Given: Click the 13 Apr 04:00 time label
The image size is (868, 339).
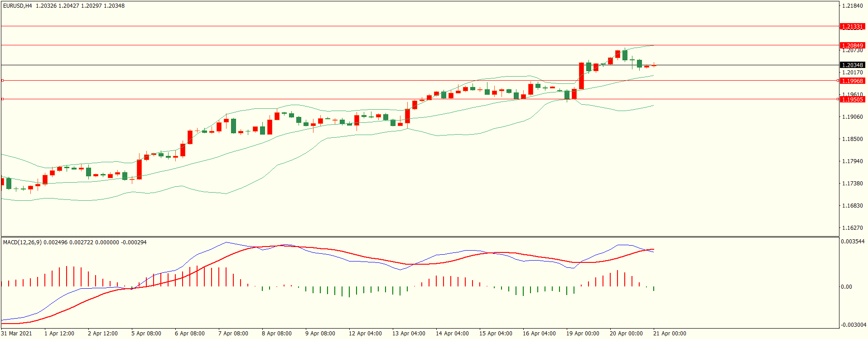Looking at the screenshot, I should pos(409,334).
